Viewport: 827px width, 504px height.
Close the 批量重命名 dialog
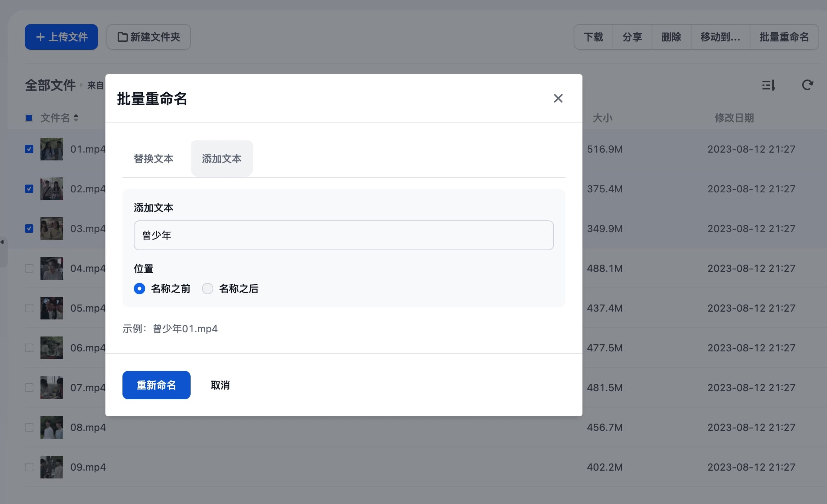[558, 98]
